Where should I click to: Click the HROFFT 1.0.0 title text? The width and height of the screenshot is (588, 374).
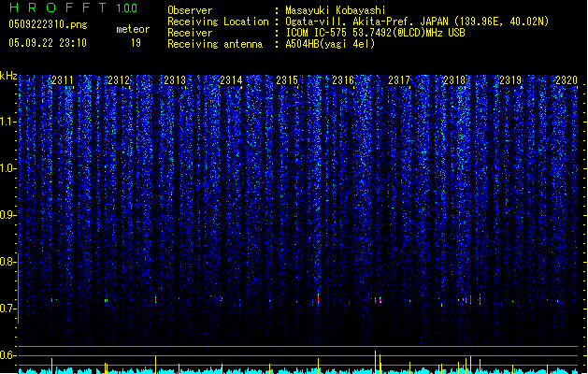tap(74, 7)
